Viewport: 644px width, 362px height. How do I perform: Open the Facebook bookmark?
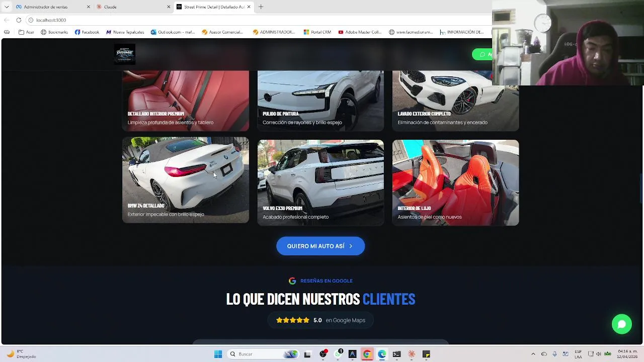[87, 32]
